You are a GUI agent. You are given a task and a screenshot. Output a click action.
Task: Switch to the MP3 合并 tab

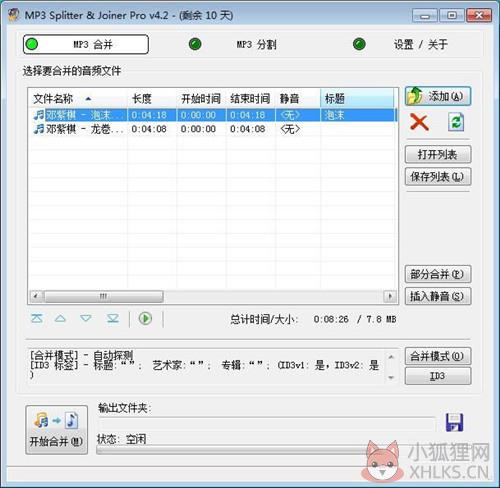point(86,44)
